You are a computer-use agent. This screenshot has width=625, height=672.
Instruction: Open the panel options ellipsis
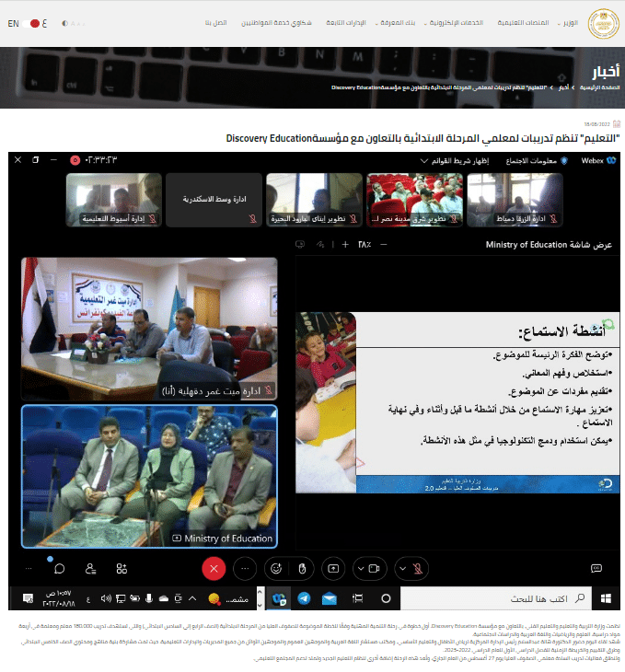click(29, 569)
